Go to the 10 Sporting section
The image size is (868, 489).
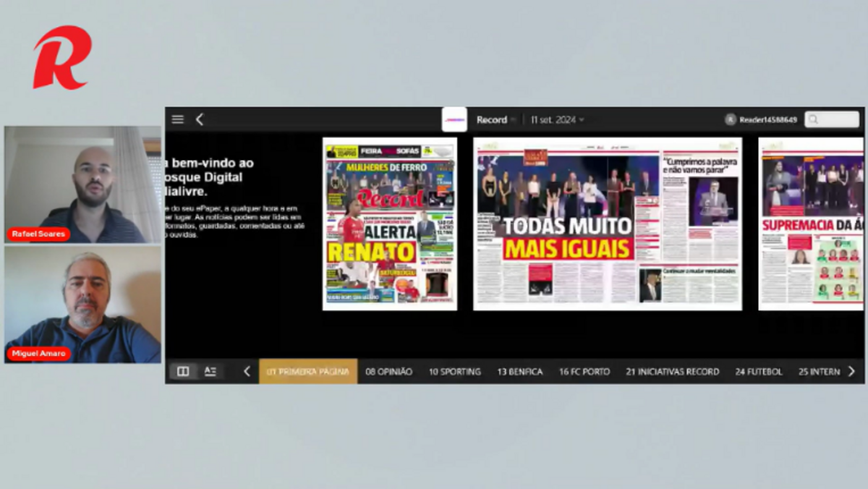(454, 371)
